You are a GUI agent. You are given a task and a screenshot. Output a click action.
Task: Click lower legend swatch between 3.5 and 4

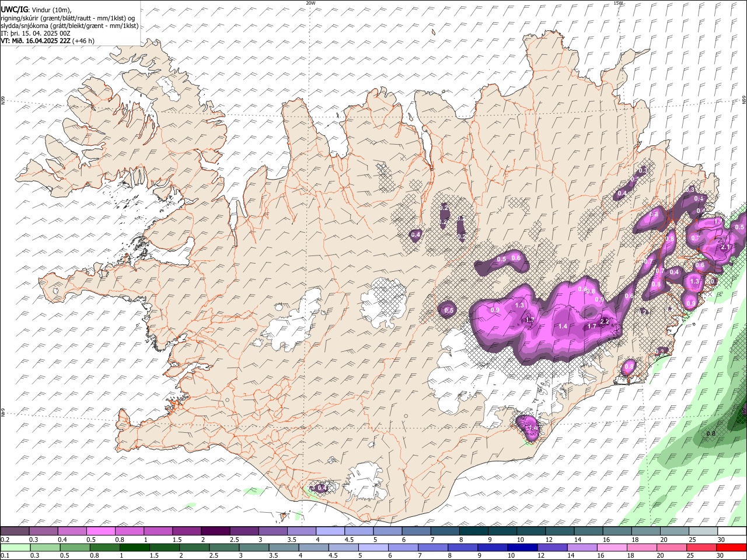282,548
